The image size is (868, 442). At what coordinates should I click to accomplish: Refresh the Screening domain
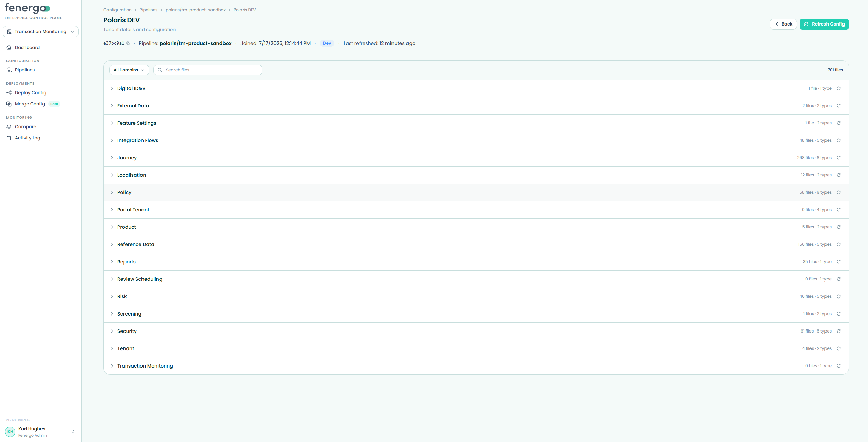839,314
